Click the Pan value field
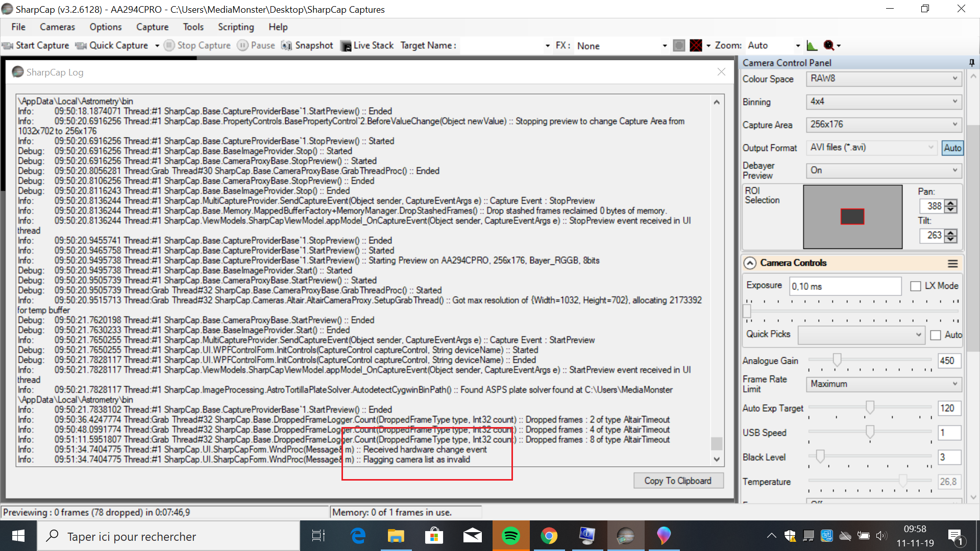The image size is (980, 551). 932,206
